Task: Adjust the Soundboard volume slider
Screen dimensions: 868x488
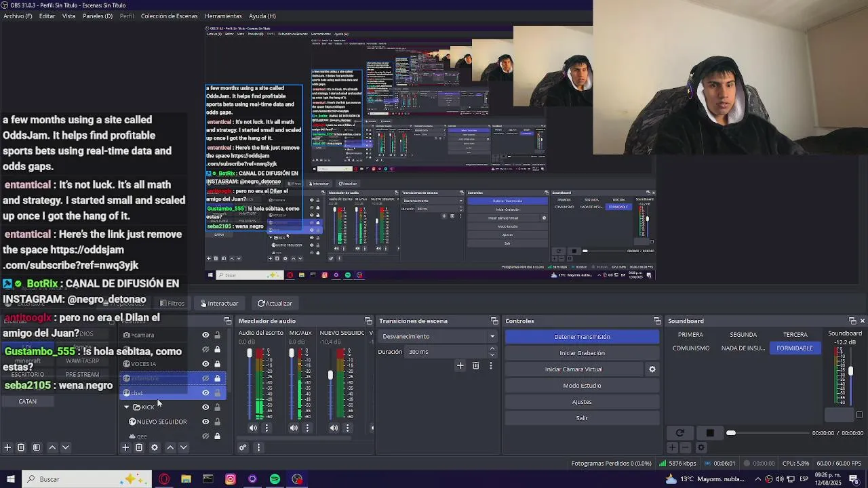Action: coord(850,371)
